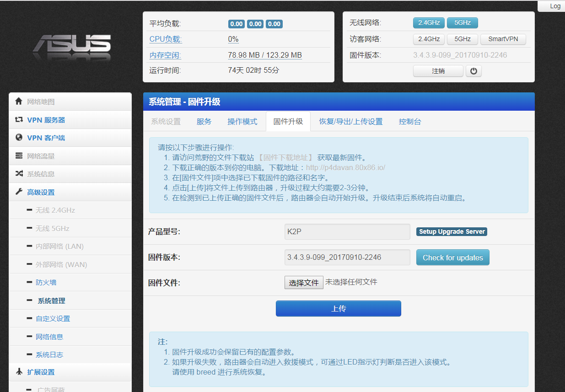Viewport: 565px width, 392px height.
Task: Click the first 平均负载 0.00 badge
Action: click(237, 24)
